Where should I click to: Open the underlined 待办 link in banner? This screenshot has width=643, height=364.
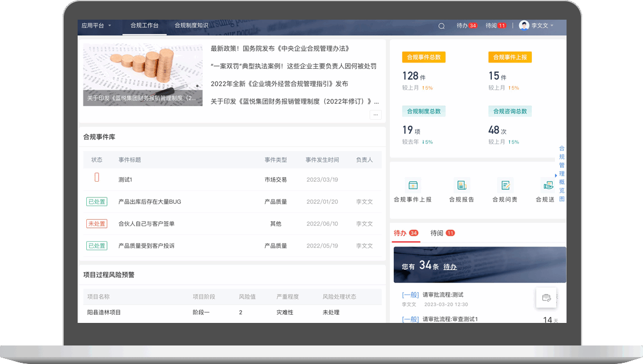click(450, 267)
